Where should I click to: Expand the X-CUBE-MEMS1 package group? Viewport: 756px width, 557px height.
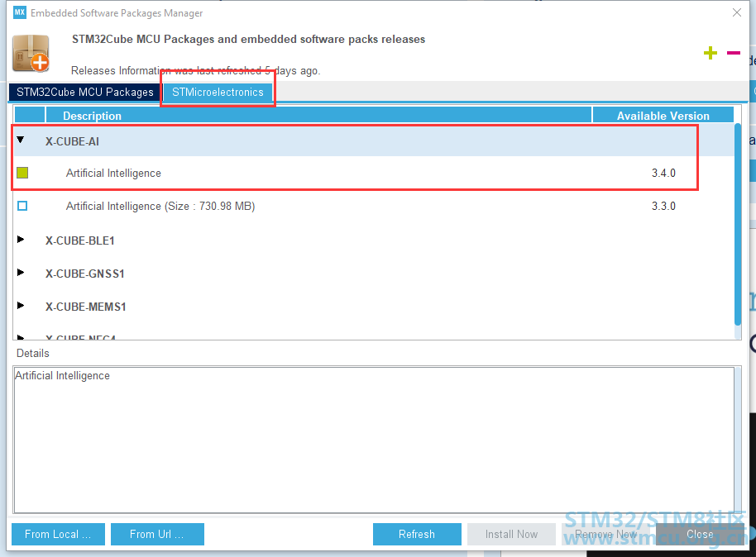[20, 306]
